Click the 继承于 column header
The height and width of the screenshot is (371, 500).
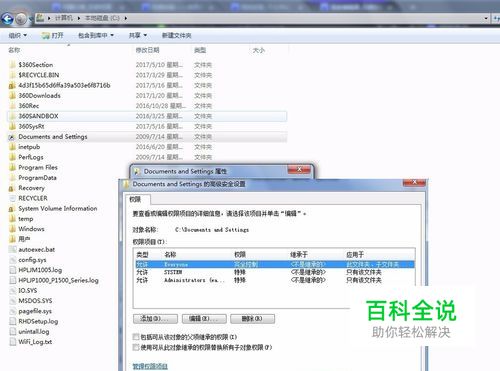299,255
